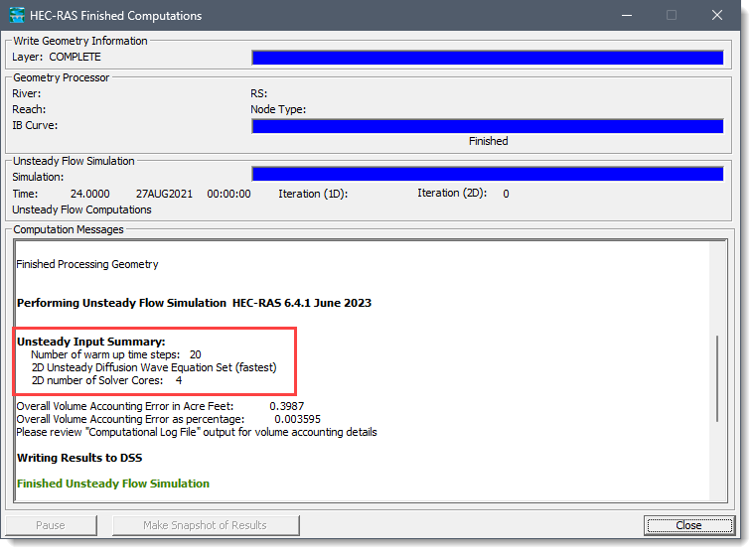Click the 00:00:00 simulation clock time
Screen dimensions: 756x554
coord(229,195)
